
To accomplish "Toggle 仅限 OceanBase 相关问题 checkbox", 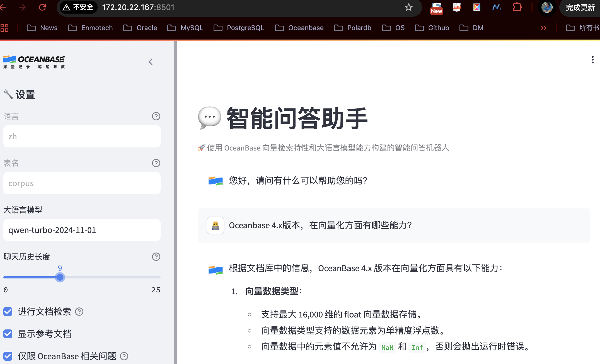I will point(8,356).
